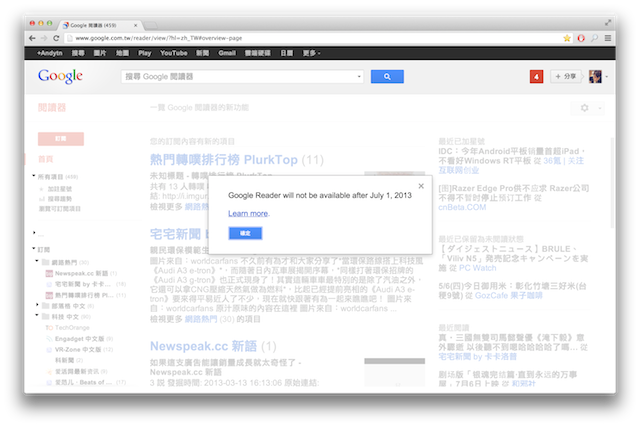This screenshot has height=427, width=640.
Task: Expand the 部落格 中文 folder
Action: point(38,305)
